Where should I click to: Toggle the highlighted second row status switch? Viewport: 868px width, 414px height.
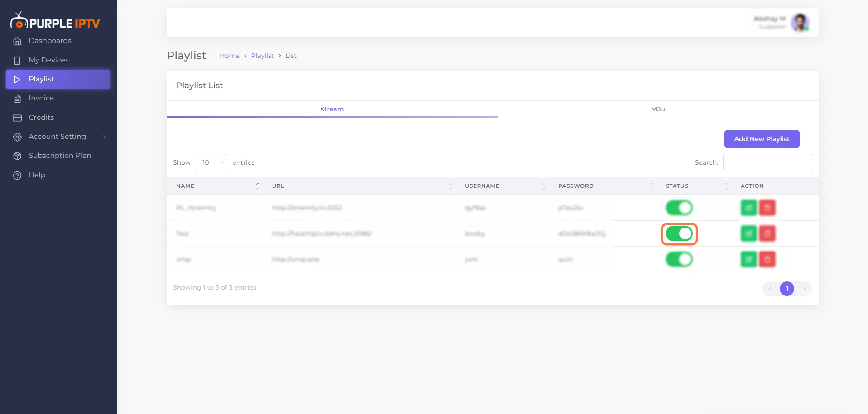coord(679,234)
